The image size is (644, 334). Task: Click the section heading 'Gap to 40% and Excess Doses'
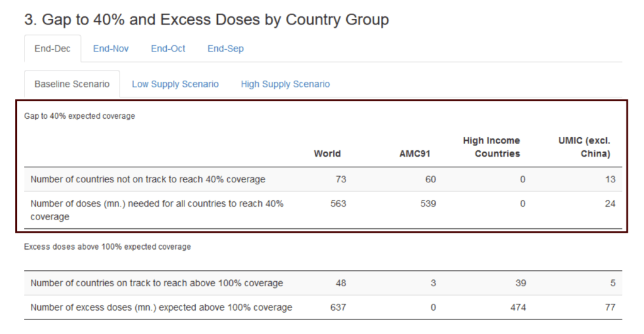tap(206, 19)
